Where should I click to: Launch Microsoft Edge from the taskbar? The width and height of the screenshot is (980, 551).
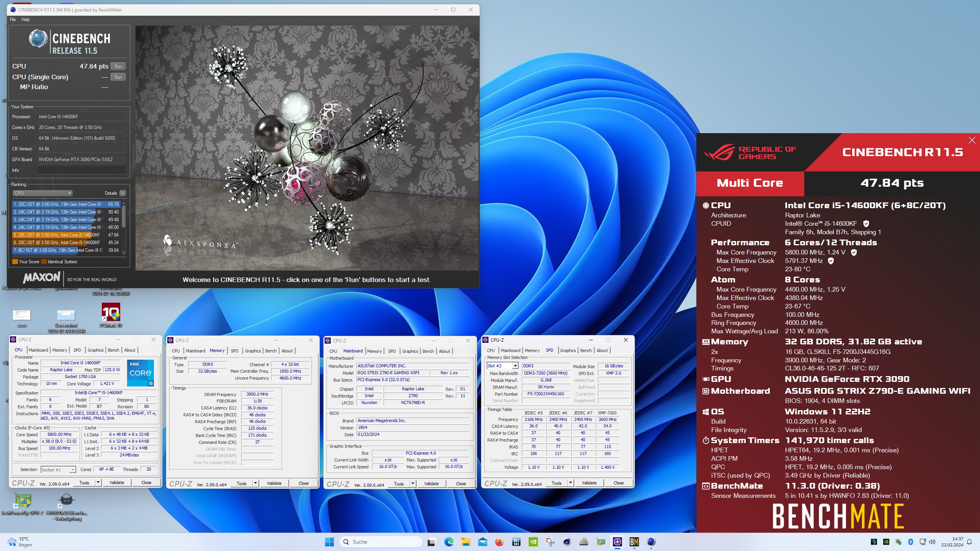(449, 542)
